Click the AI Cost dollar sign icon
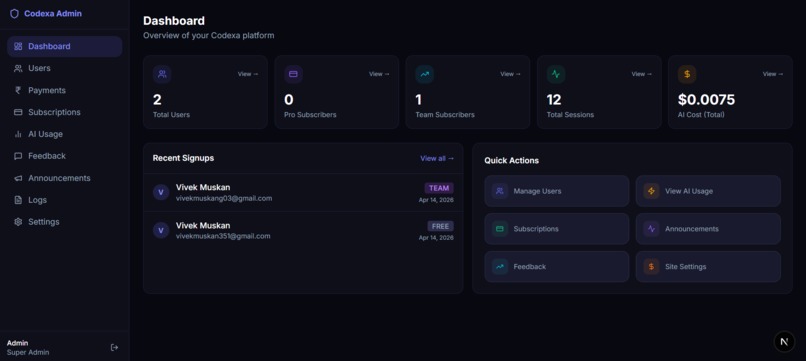This screenshot has width=806, height=361. pos(687,74)
